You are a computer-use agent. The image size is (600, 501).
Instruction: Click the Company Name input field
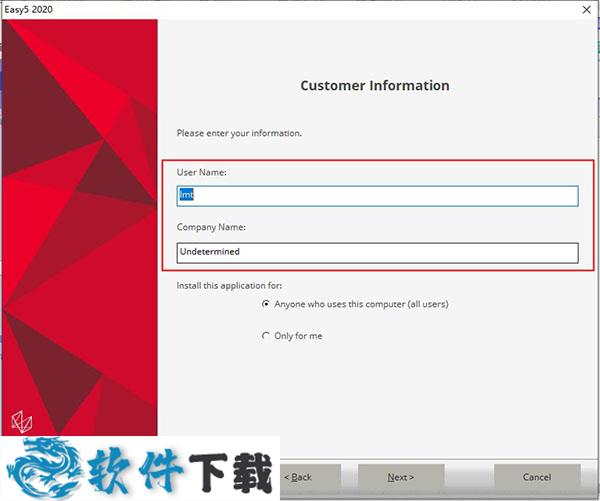377,253
